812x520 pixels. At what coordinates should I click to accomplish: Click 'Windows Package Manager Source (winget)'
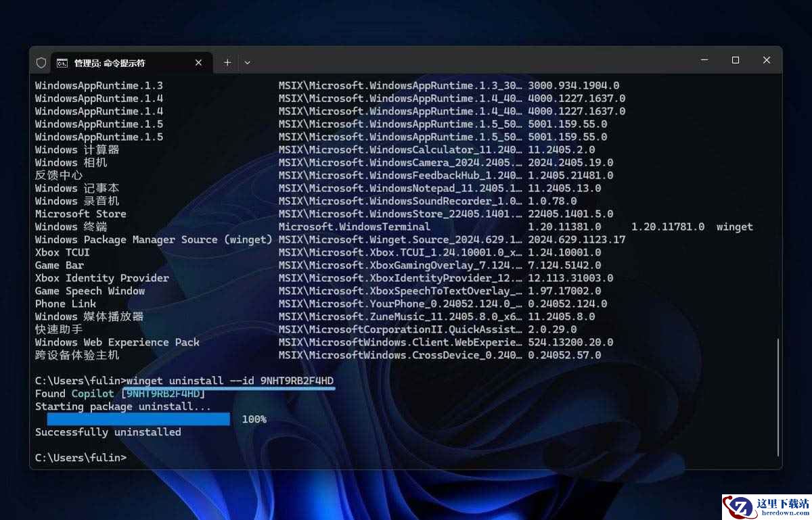click(154, 239)
